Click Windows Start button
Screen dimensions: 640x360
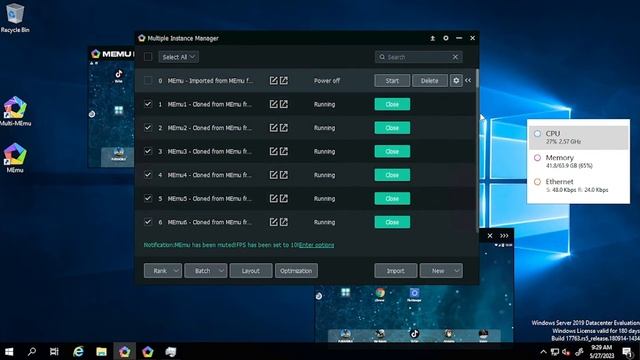(9, 351)
